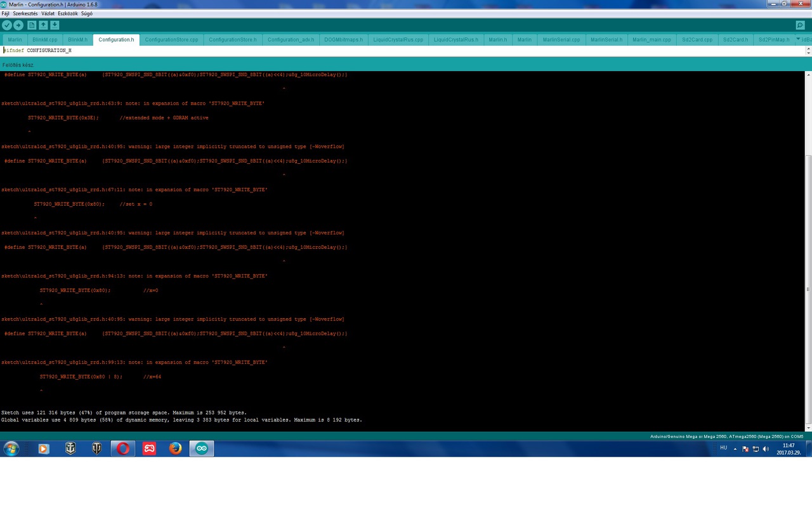Image resolution: width=812 pixels, height=520 pixels.
Task: Open Firefox from the taskbar
Action: 176,449
